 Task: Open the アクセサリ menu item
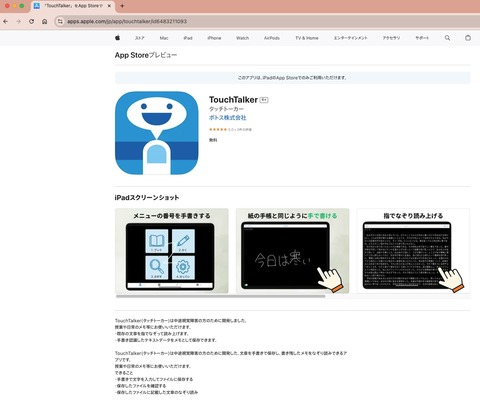pyautogui.click(x=391, y=38)
